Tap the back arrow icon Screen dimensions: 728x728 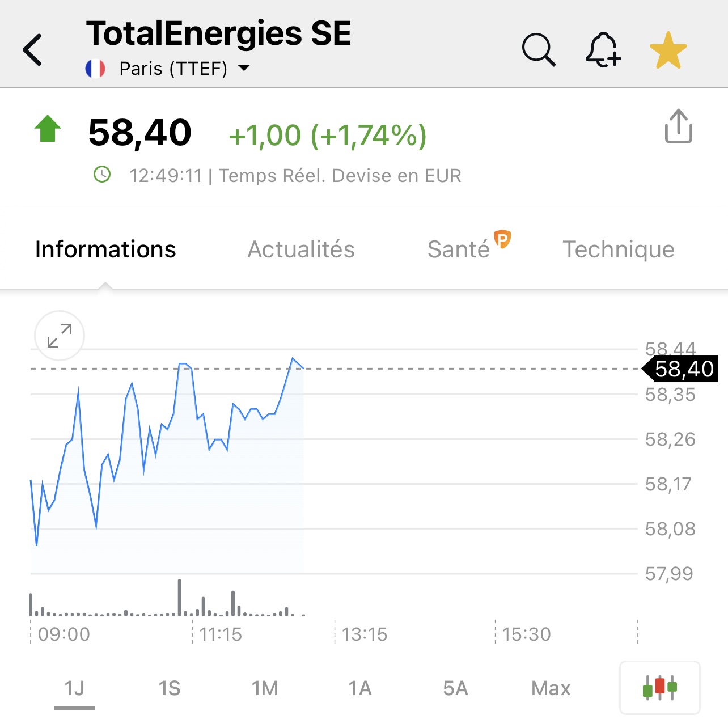(x=33, y=50)
